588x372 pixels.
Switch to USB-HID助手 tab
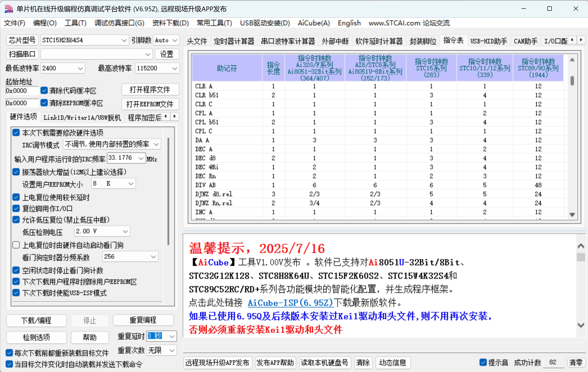tap(489, 41)
